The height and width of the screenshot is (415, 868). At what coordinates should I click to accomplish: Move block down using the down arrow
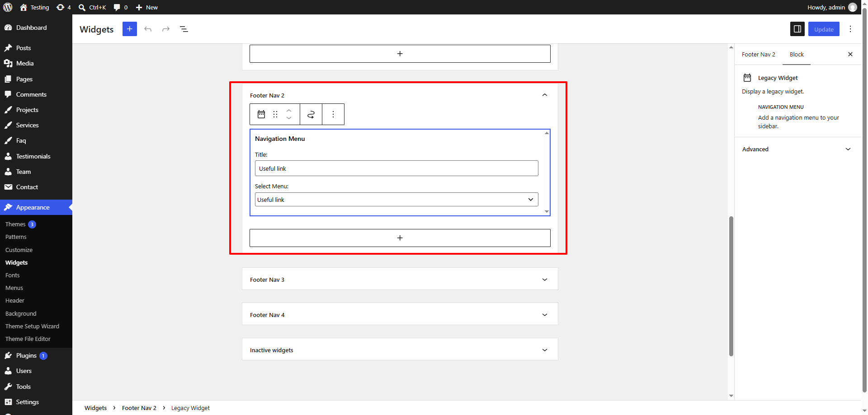pos(289,118)
